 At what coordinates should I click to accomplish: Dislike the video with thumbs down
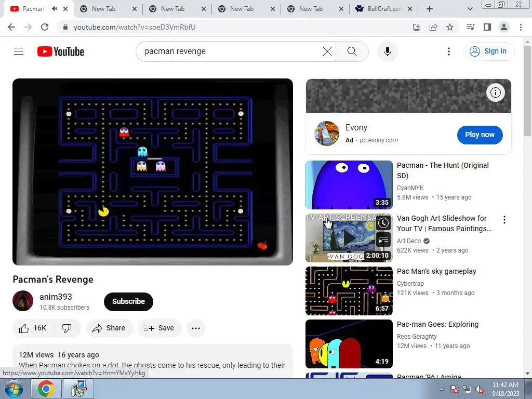[67, 328]
